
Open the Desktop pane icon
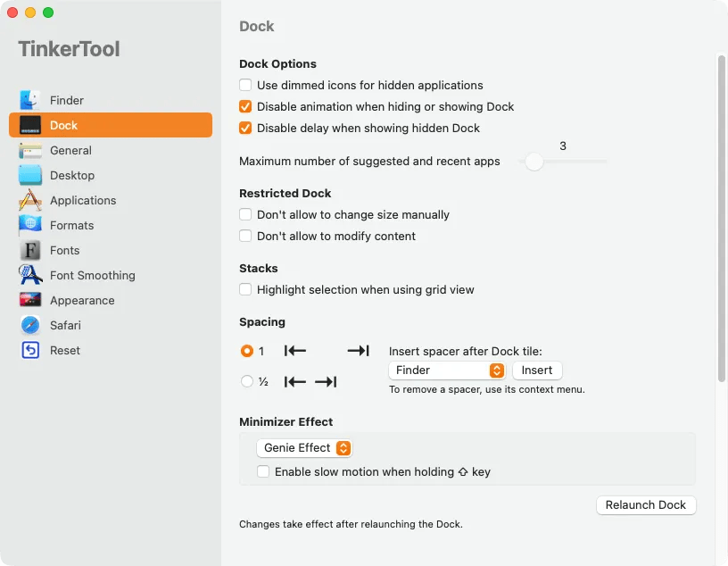click(x=31, y=175)
